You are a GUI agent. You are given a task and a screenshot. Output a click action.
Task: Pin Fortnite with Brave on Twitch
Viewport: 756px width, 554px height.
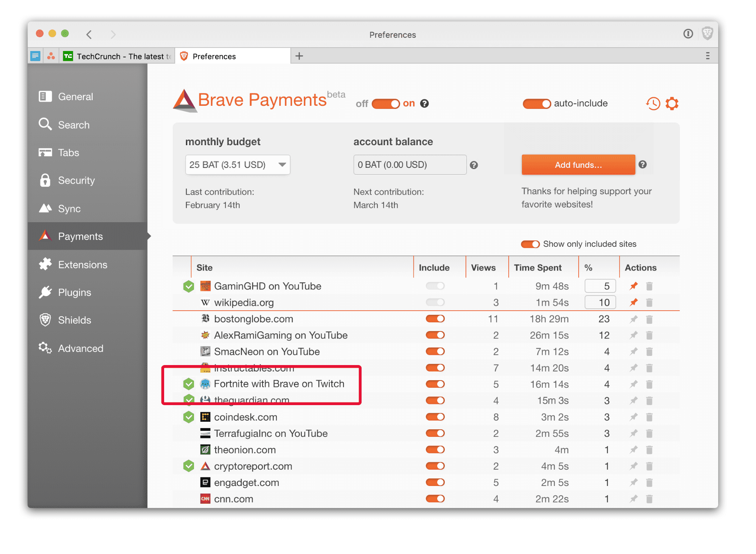(x=634, y=384)
